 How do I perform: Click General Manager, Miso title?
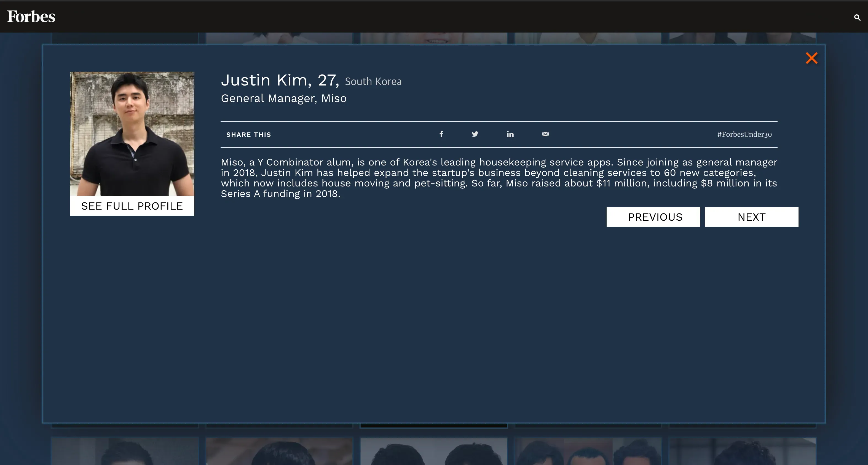point(284,98)
